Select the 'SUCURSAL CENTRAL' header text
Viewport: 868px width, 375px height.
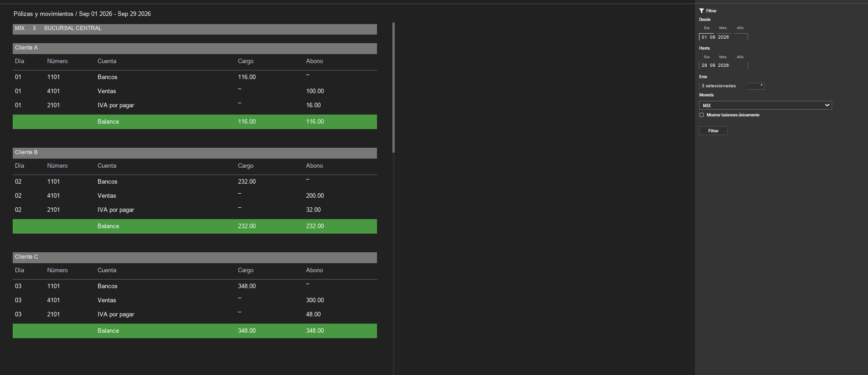pyautogui.click(x=73, y=28)
